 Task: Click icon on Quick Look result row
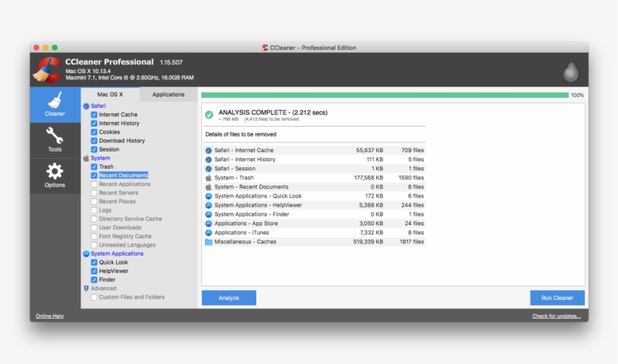tap(209, 196)
